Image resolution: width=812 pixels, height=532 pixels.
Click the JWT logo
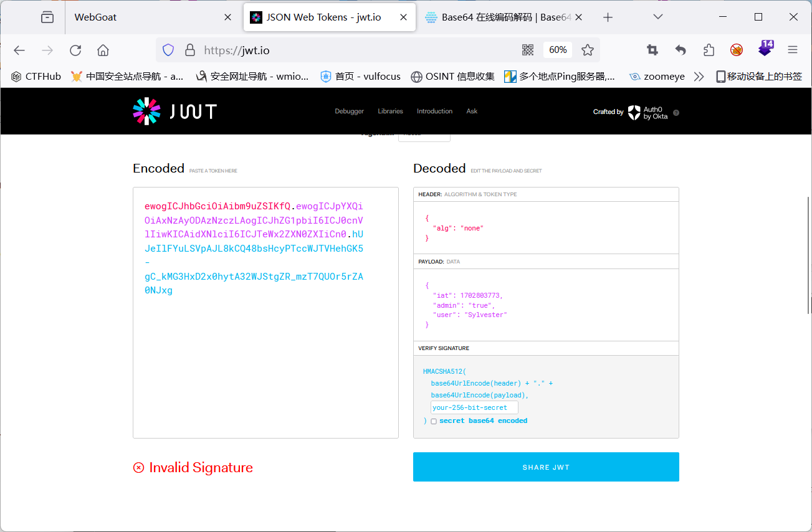tap(174, 112)
